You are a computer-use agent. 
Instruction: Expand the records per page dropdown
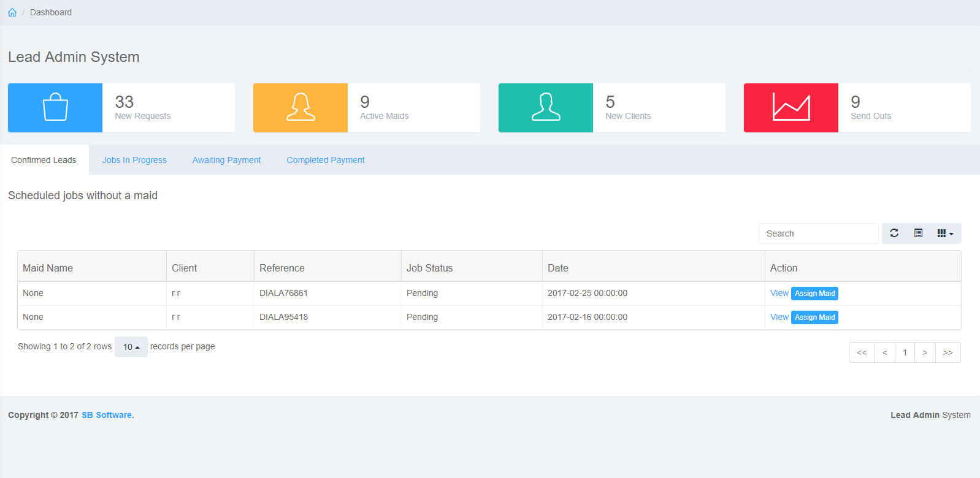click(131, 347)
